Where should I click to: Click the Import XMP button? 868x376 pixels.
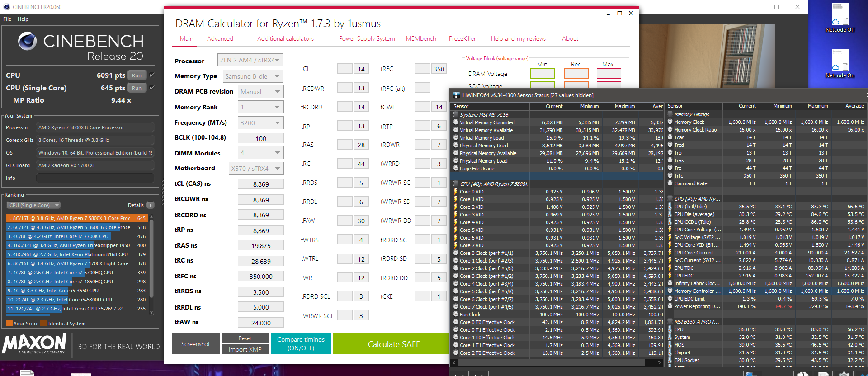tap(245, 349)
